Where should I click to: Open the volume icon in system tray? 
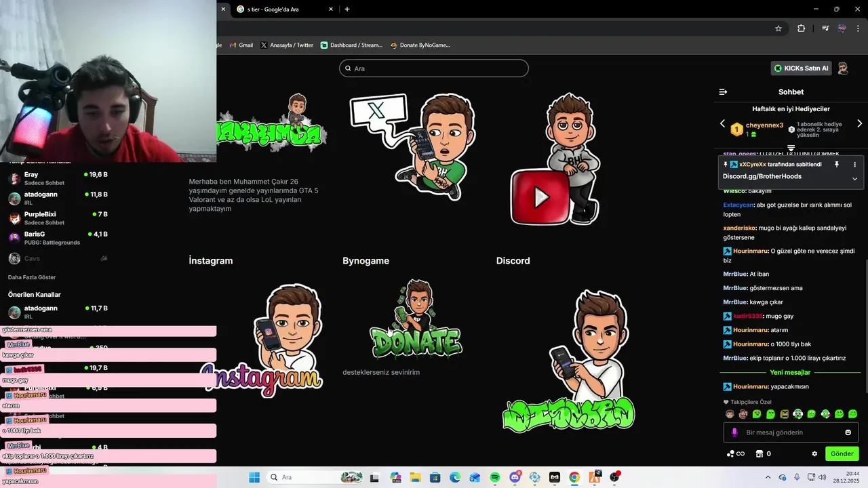[x=823, y=477]
